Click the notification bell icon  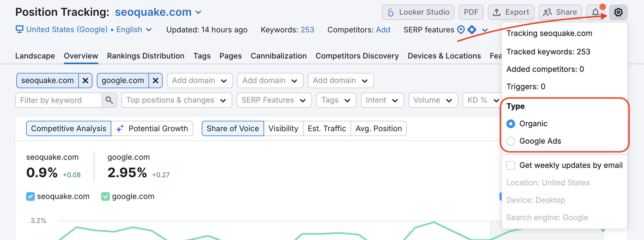pos(596,12)
